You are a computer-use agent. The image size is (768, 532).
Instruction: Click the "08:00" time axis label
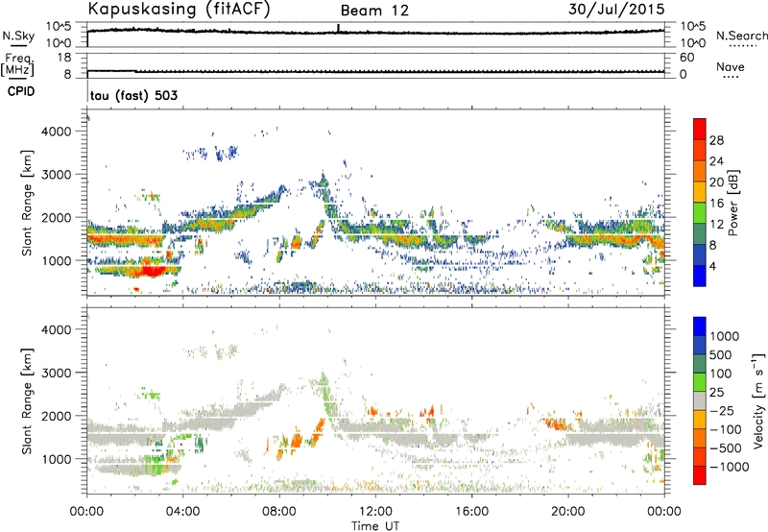(x=279, y=512)
